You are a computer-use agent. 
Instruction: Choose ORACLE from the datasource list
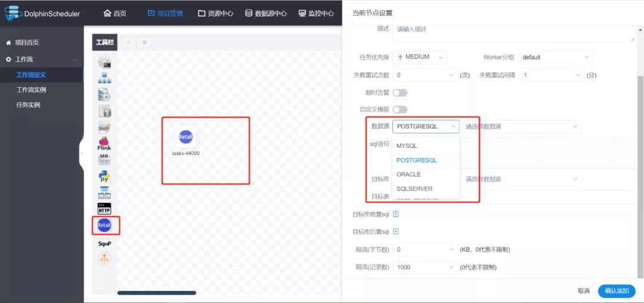(426, 174)
